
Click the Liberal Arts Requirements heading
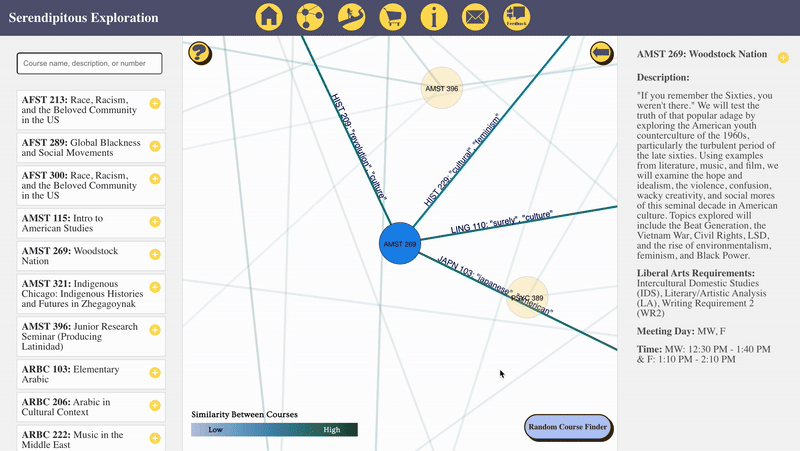[x=695, y=273]
